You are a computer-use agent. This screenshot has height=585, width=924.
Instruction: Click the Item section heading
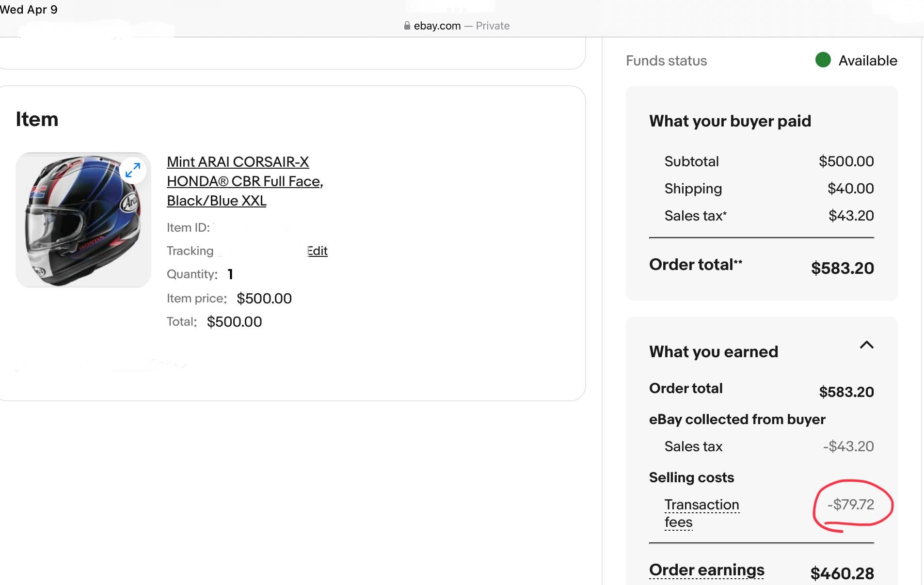pyautogui.click(x=37, y=119)
